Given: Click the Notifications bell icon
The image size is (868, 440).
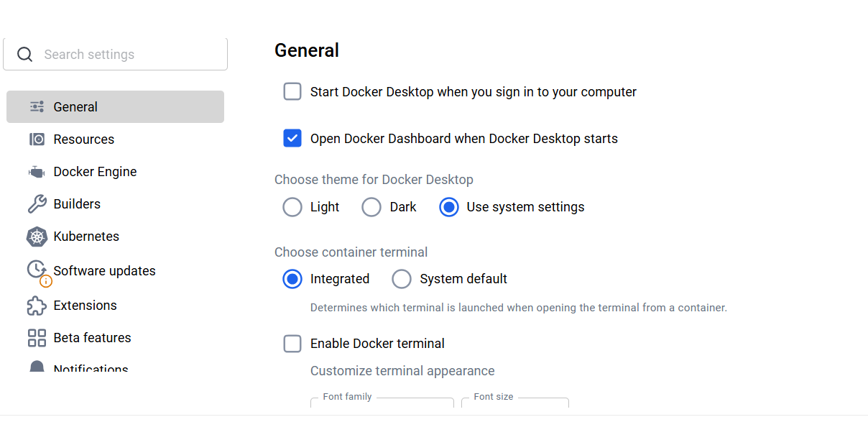Looking at the screenshot, I should (x=37, y=367).
